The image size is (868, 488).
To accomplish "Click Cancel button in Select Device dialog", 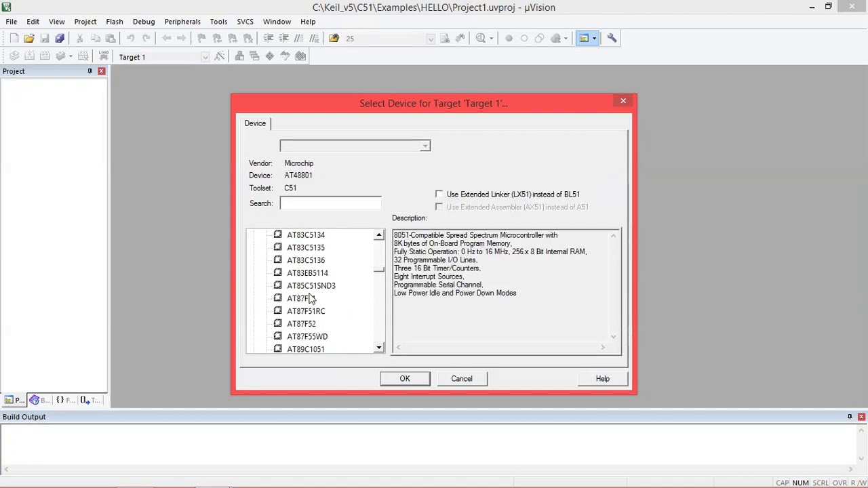I will pyautogui.click(x=462, y=379).
